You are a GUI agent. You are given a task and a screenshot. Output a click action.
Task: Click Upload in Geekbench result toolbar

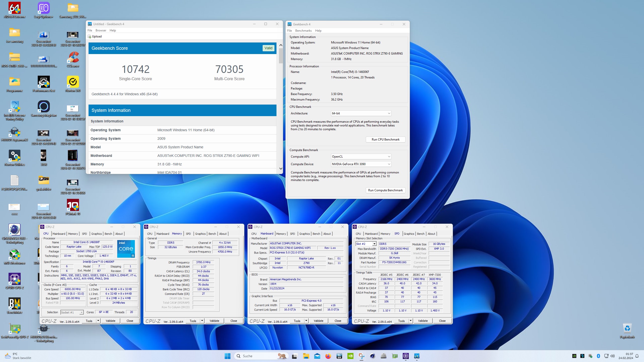click(x=95, y=36)
